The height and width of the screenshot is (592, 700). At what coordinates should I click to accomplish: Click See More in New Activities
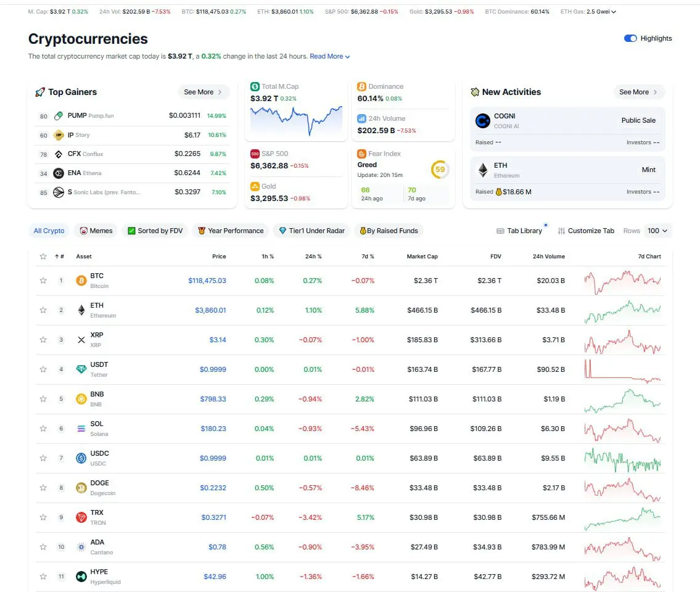tap(638, 92)
